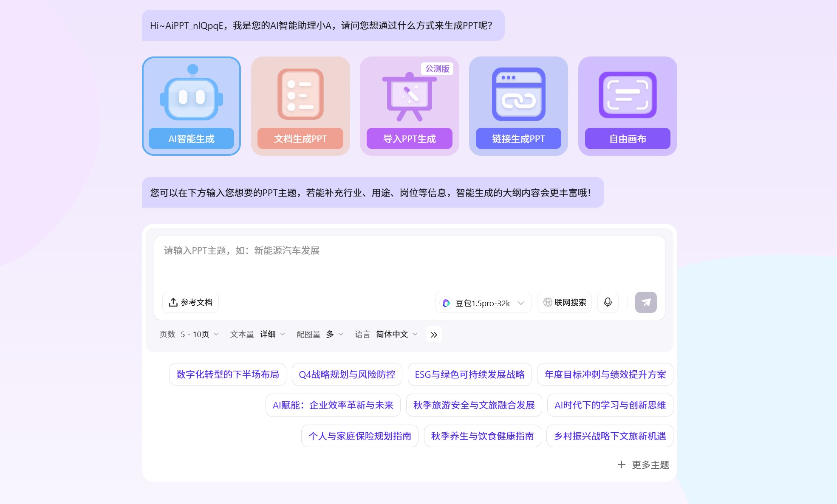Click the presentation easel icon for 导入PPT
This screenshot has width=837, height=504.
coord(409,96)
